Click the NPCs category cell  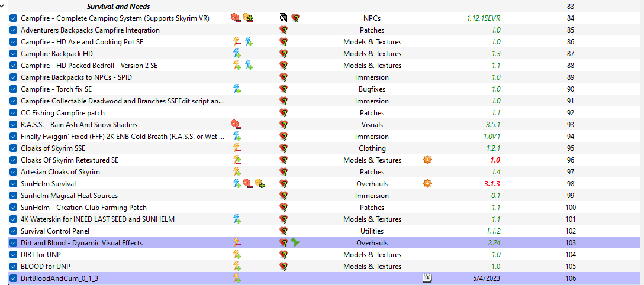click(x=372, y=18)
